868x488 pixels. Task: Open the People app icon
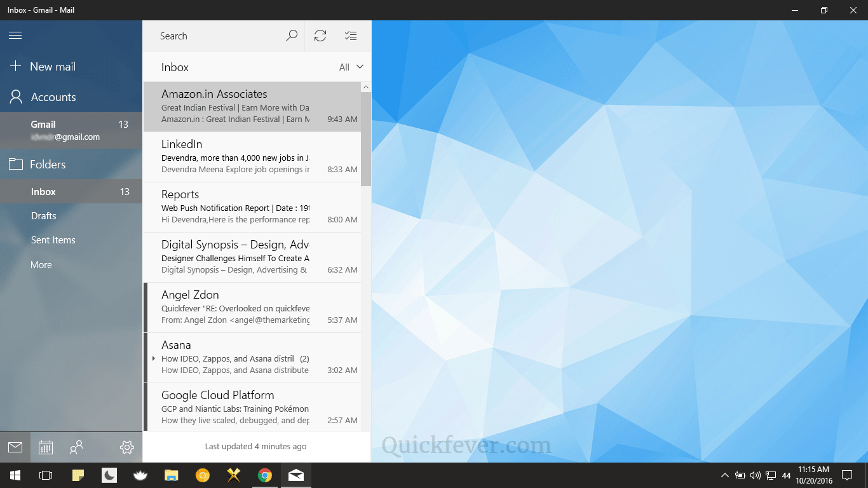coord(76,447)
